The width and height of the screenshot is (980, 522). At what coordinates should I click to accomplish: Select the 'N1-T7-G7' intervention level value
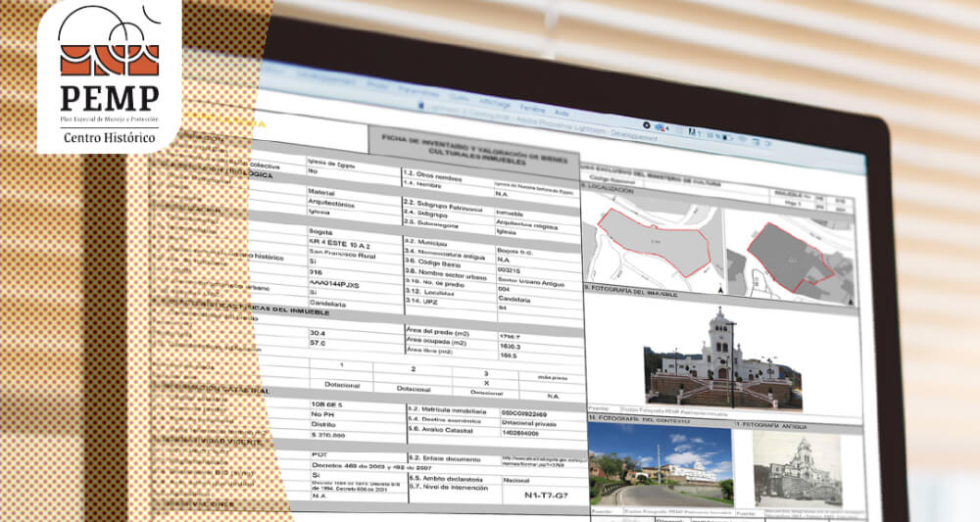(x=545, y=496)
